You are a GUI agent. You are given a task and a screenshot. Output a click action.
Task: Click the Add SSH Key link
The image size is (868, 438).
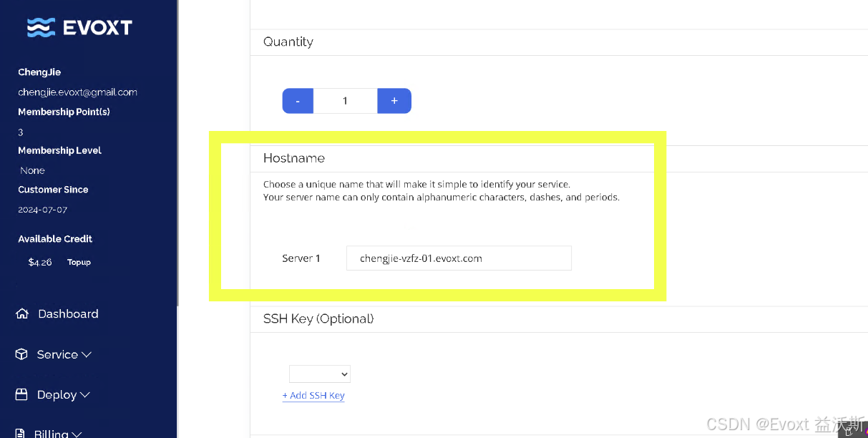pos(313,395)
